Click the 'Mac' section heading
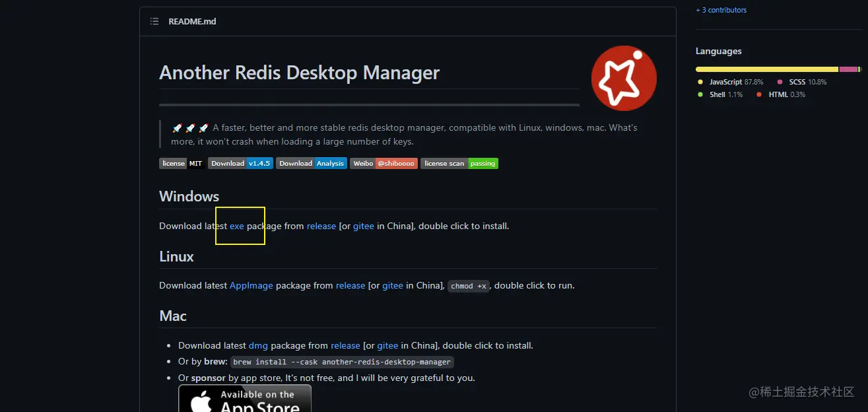 tap(173, 316)
